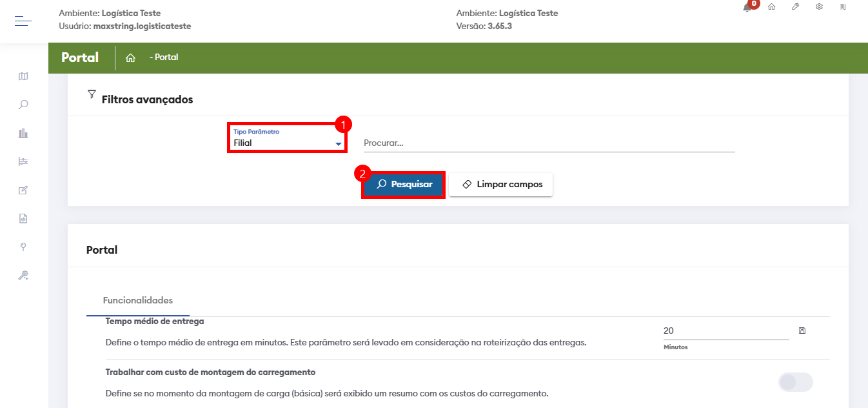Open the magnifier search icon in sidebar
Viewport: 868px width, 408px height.
point(24,105)
